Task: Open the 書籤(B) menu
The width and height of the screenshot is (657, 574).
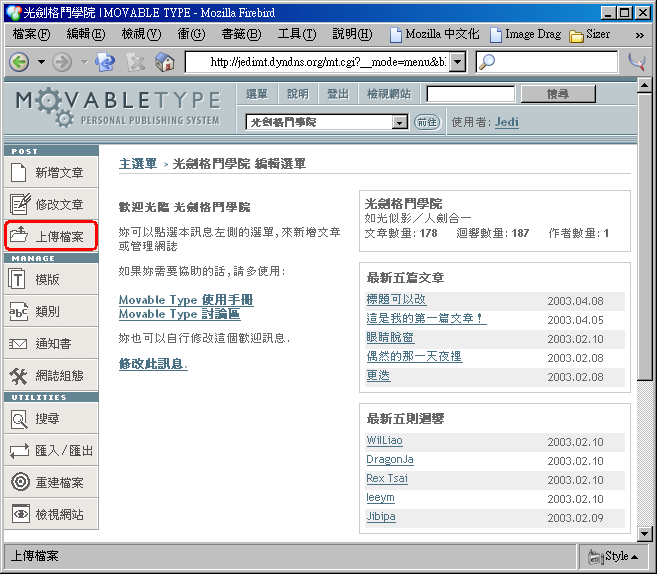Action: [x=241, y=34]
